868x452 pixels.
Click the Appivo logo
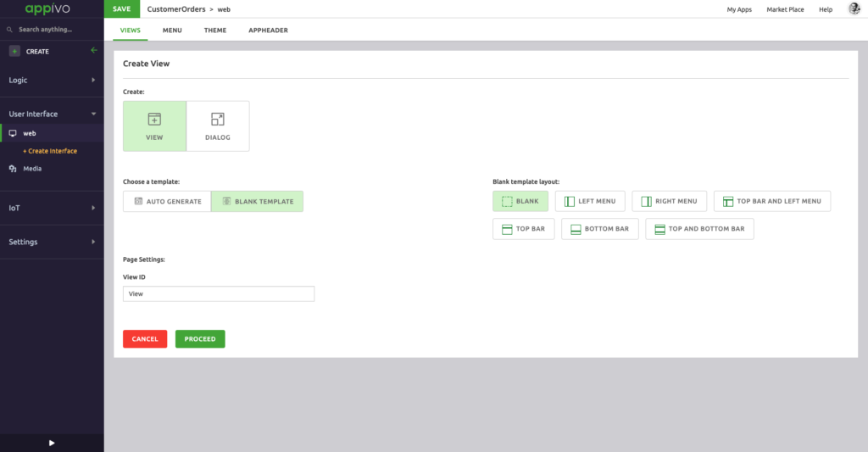coord(47,8)
